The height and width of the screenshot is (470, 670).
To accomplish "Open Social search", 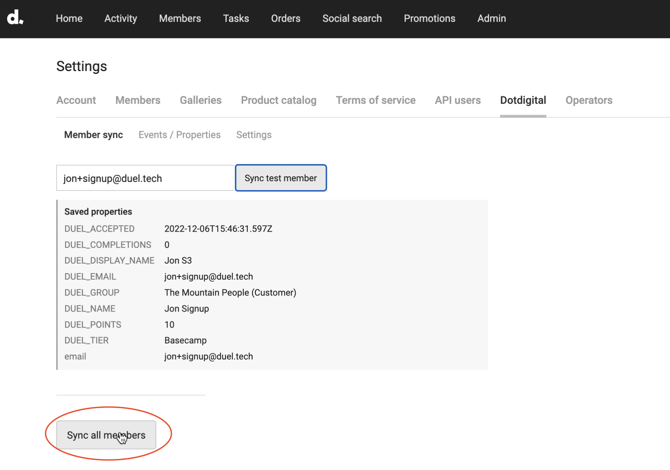I will point(352,18).
